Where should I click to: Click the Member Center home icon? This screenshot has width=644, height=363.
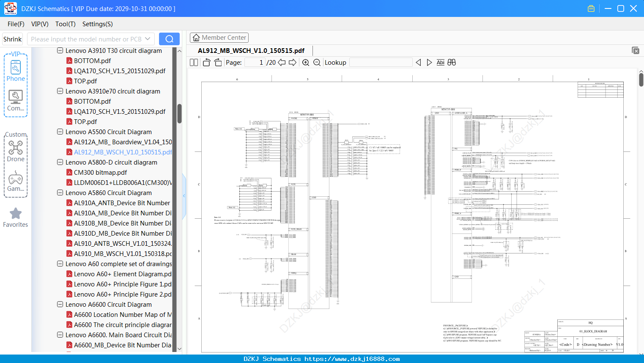click(196, 38)
